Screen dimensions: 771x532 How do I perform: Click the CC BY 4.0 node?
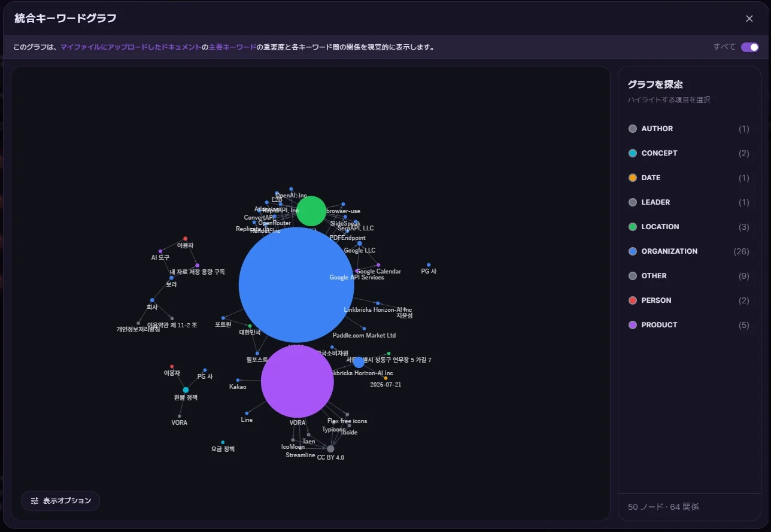coord(330,449)
